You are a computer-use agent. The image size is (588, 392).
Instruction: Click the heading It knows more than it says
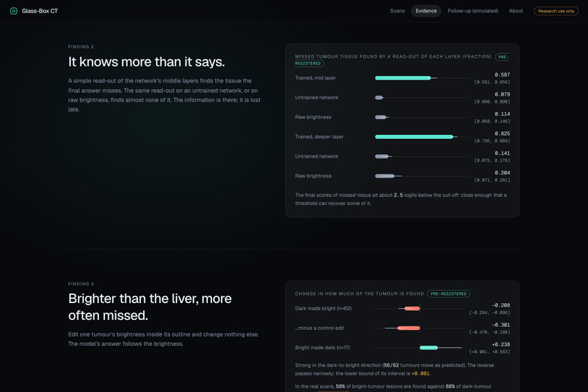pyautogui.click(x=146, y=62)
